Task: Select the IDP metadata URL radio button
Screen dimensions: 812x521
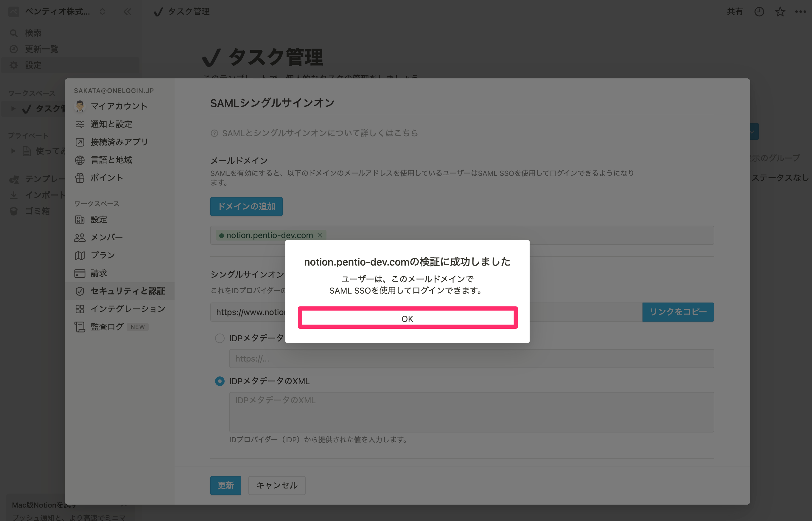Action: (x=220, y=338)
